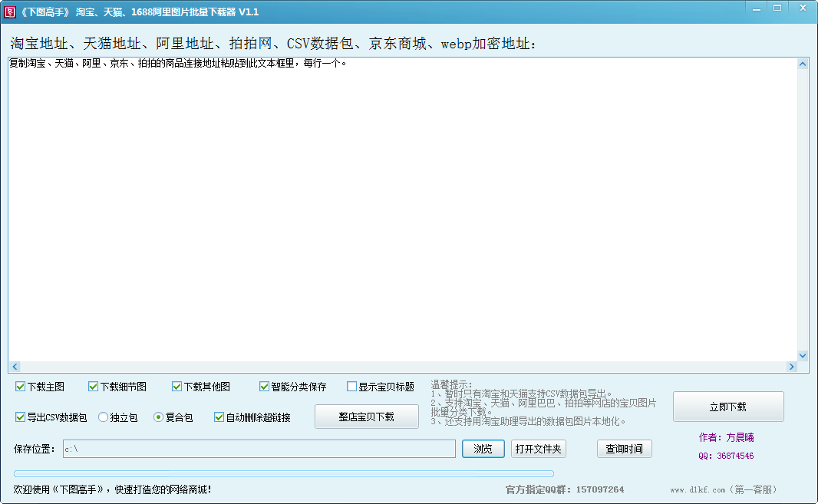Enable 显示宝贝标题 option
The height and width of the screenshot is (504, 818).
pyautogui.click(x=351, y=387)
